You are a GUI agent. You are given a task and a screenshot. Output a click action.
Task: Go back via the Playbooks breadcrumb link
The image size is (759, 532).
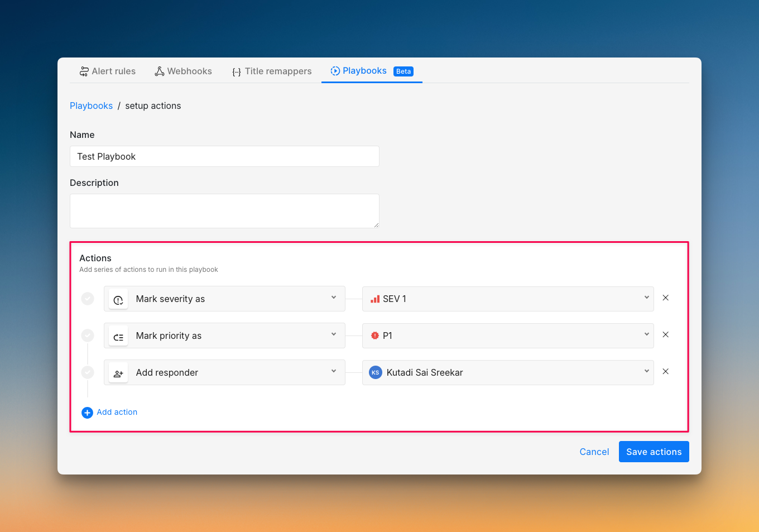[91, 106]
